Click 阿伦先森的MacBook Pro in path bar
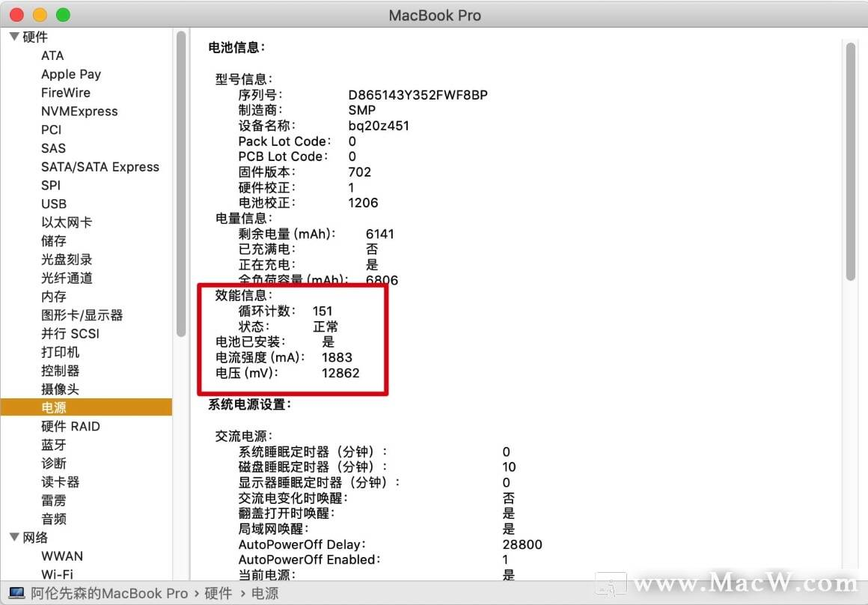 click(x=109, y=593)
